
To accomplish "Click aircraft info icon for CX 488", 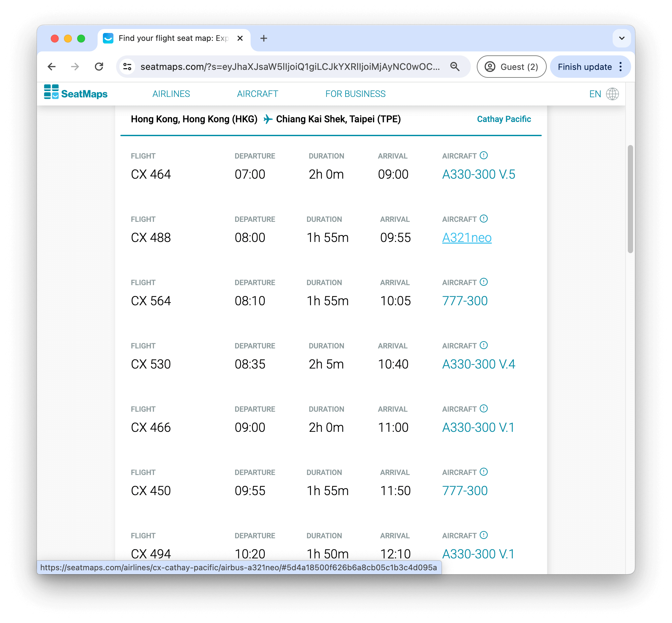I will (x=483, y=219).
